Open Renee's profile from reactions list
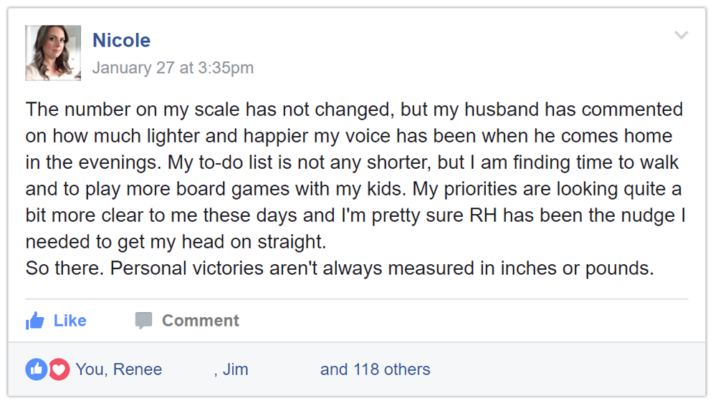The image size is (713, 403). 138,369
